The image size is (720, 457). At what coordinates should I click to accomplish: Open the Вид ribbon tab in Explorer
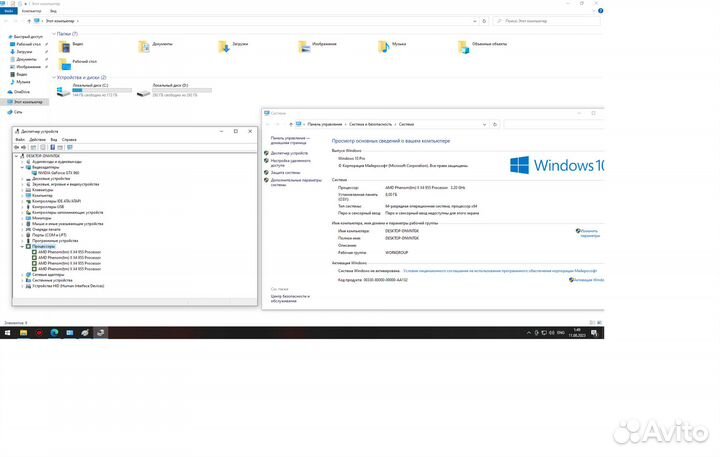coord(53,11)
